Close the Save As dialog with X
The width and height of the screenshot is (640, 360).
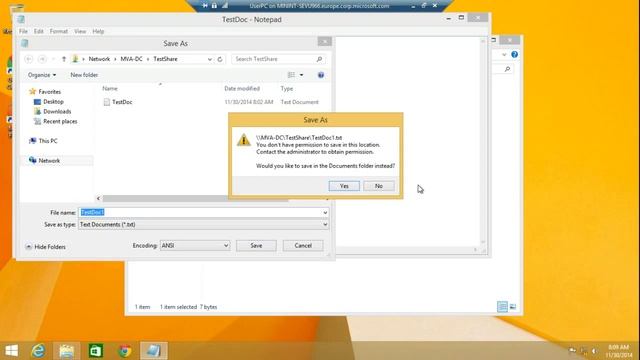click(324, 42)
